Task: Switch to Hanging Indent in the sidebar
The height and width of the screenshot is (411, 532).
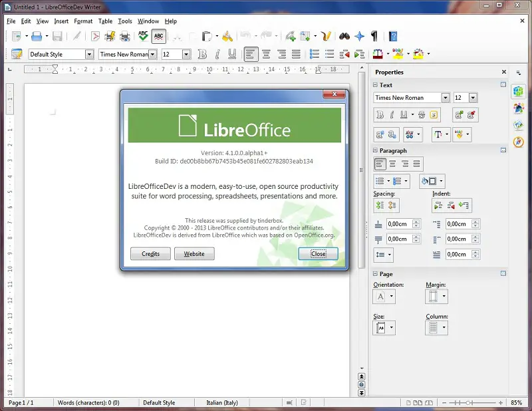Action: (x=464, y=205)
